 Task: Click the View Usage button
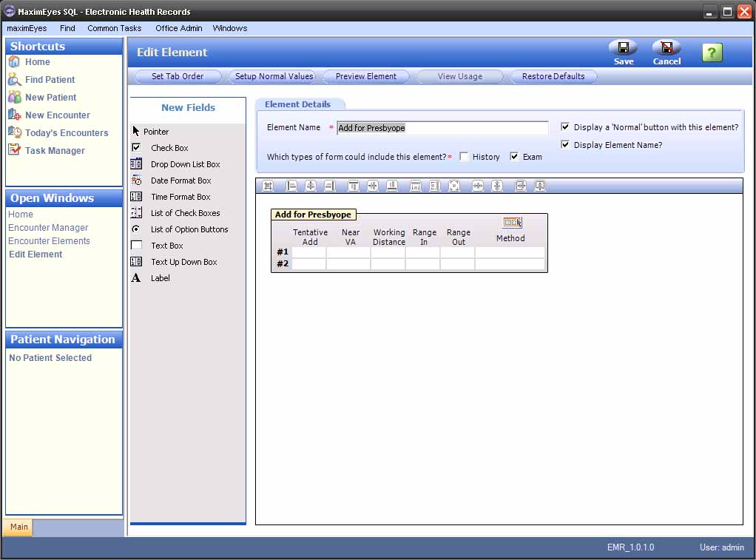point(460,76)
